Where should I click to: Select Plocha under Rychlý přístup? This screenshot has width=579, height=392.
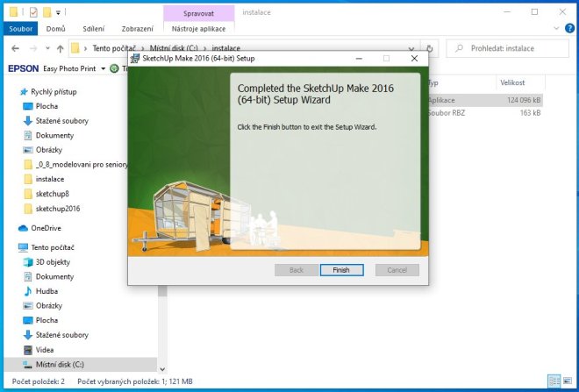tap(46, 106)
